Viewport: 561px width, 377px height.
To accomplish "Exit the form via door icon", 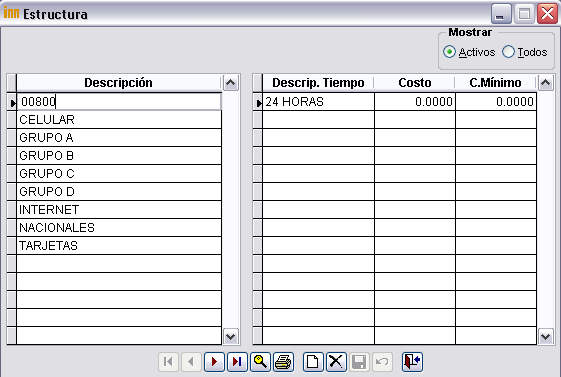I will click(412, 362).
